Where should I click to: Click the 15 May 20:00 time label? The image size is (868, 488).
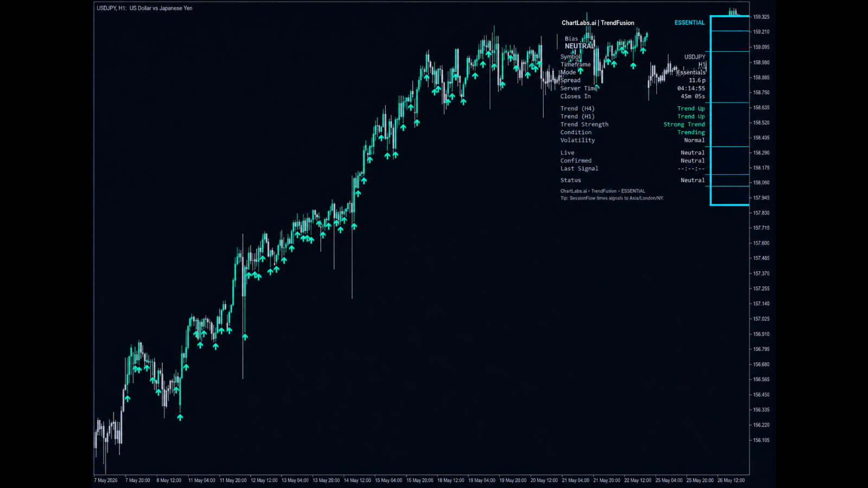(420, 480)
